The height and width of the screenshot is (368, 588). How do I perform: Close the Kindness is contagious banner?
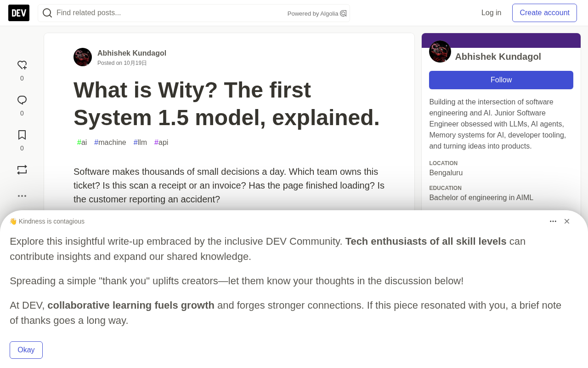pos(567,221)
